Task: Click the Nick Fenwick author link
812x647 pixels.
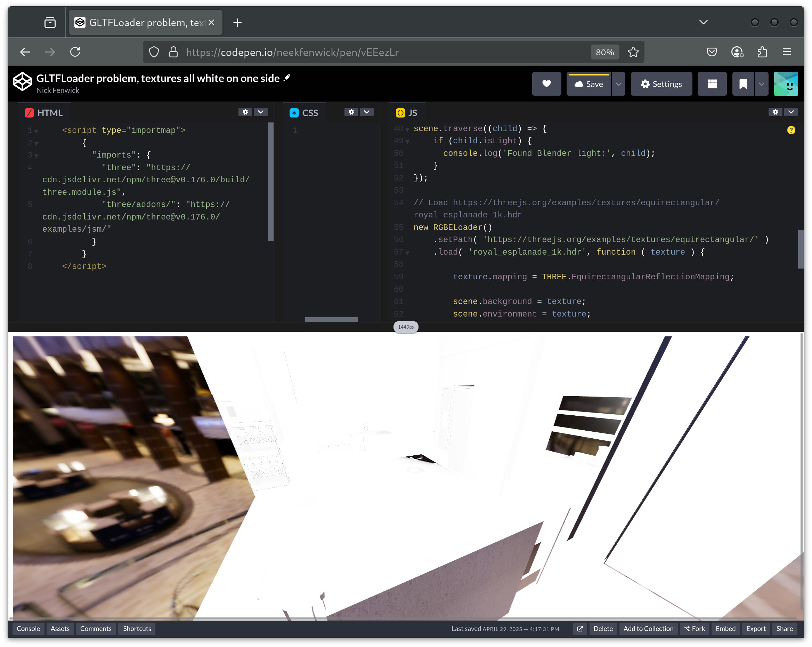Action: 58,90
